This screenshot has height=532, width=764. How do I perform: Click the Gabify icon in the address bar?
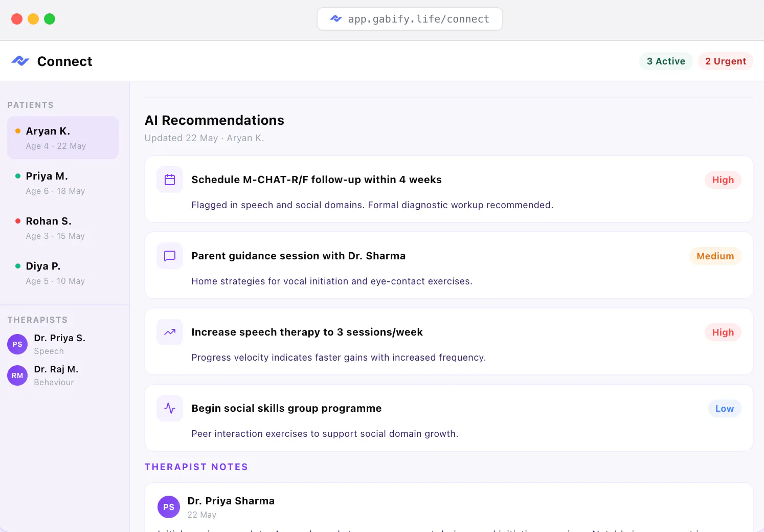336,19
